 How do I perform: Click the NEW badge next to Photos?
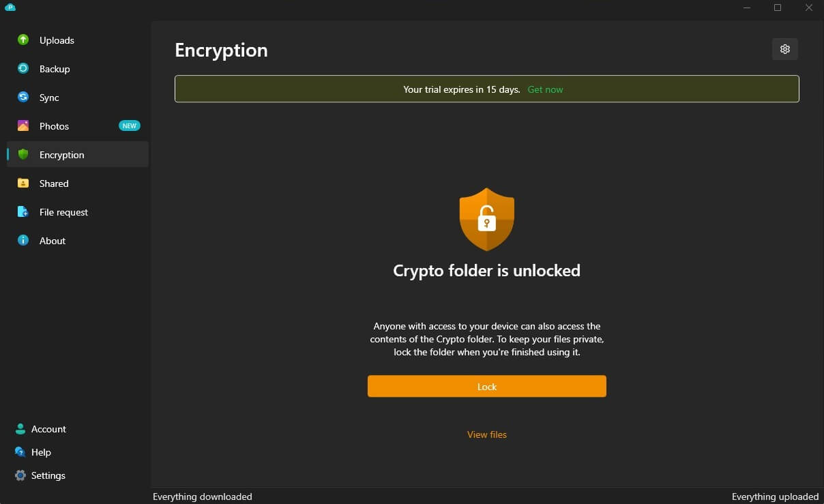pyautogui.click(x=129, y=125)
